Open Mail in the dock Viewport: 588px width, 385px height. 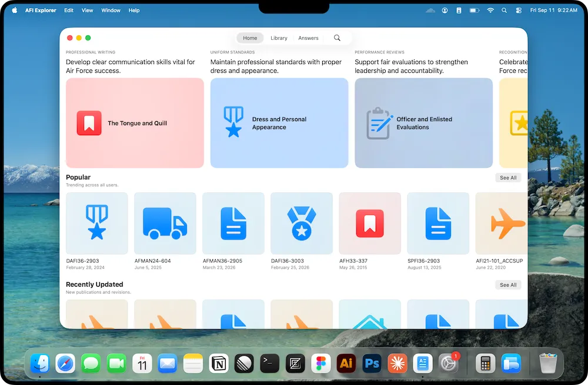click(168, 363)
